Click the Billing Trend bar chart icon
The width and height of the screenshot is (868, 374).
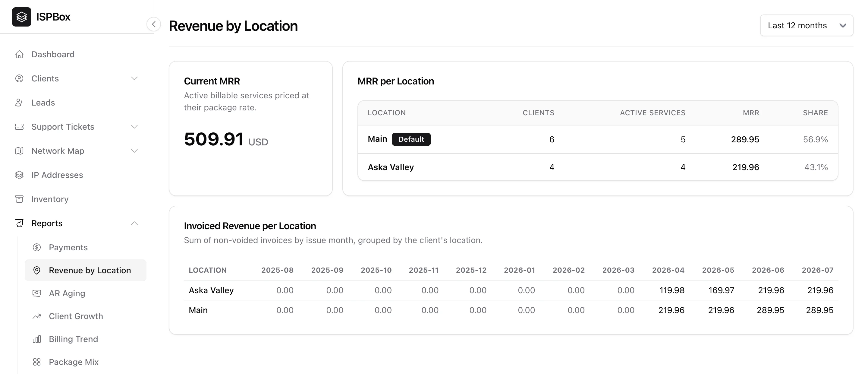tap(37, 339)
